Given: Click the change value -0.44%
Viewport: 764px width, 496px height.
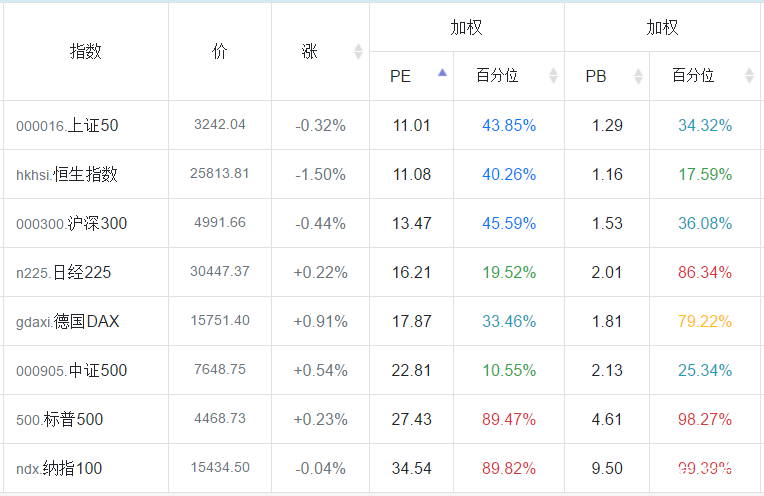Looking at the screenshot, I should (320, 224).
